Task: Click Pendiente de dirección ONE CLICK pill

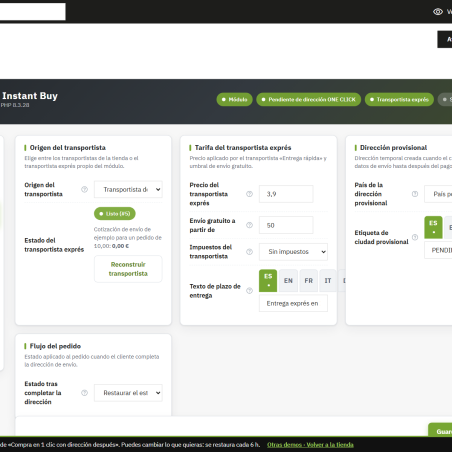Action: coord(309,99)
